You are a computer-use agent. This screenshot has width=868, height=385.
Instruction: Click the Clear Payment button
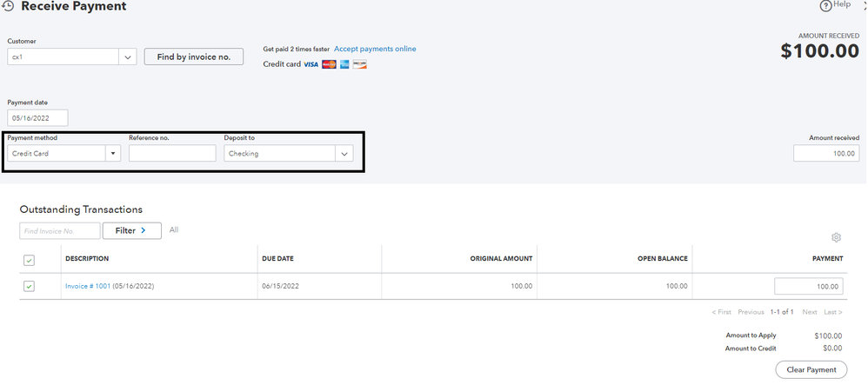pos(811,369)
